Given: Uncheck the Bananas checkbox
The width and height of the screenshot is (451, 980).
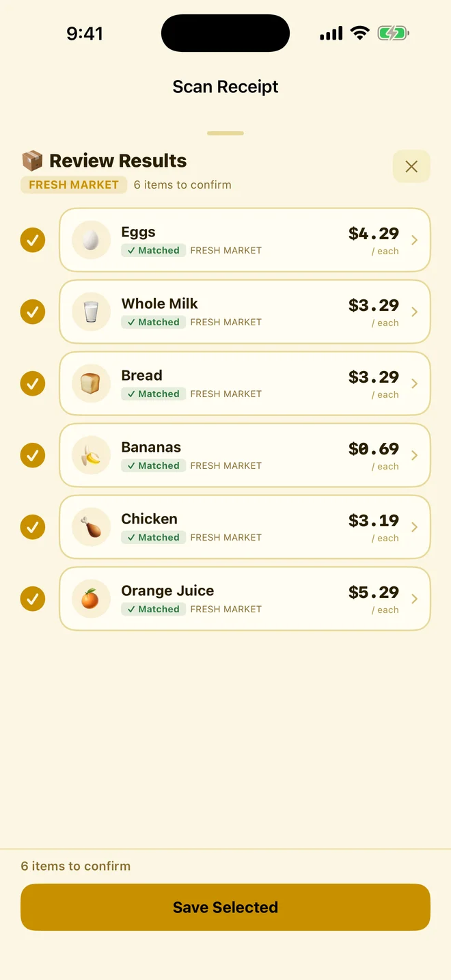Looking at the screenshot, I should [x=33, y=455].
